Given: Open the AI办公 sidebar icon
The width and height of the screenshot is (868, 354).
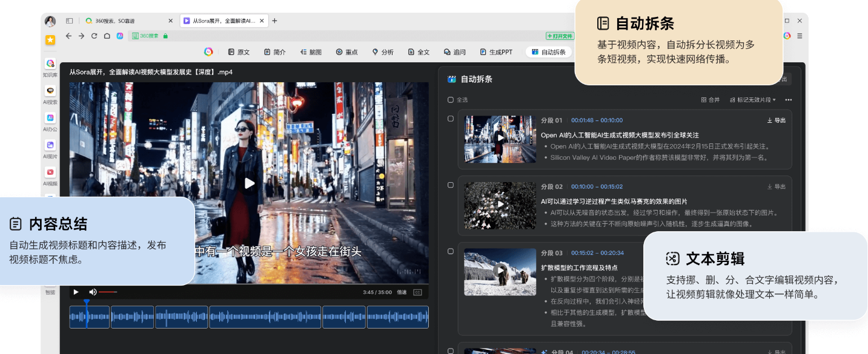Looking at the screenshot, I should click(50, 118).
